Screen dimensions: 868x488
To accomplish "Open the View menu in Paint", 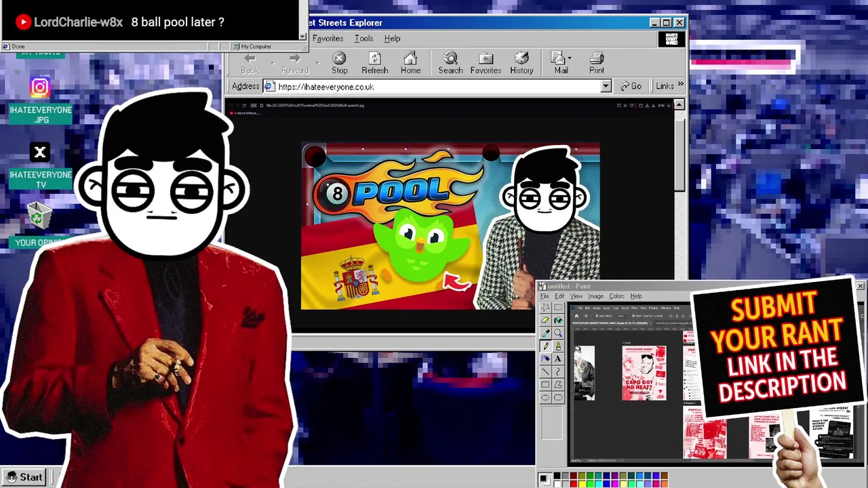I will (576, 296).
